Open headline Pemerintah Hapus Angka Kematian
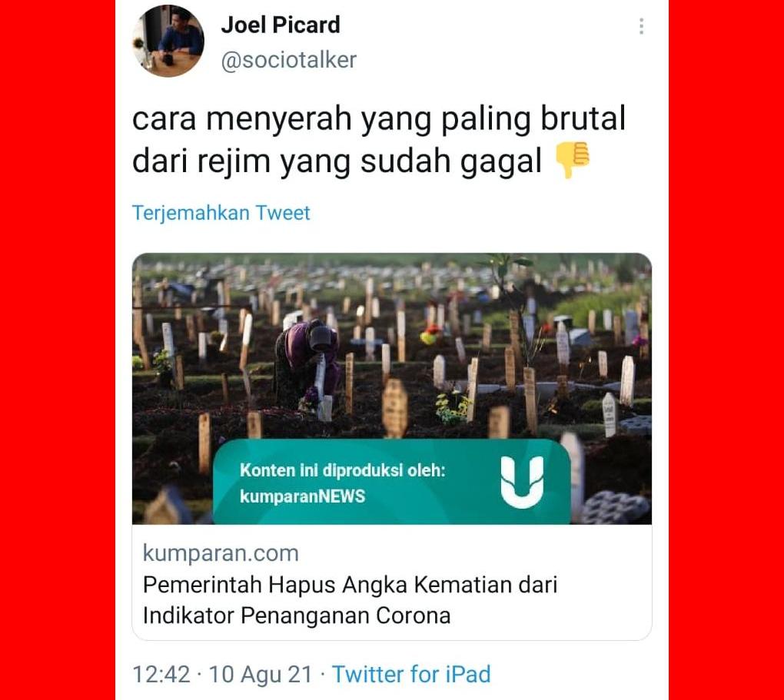 click(x=350, y=585)
